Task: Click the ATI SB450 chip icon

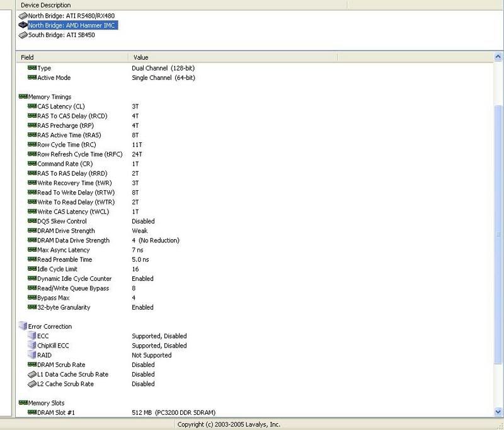Action: (x=23, y=35)
